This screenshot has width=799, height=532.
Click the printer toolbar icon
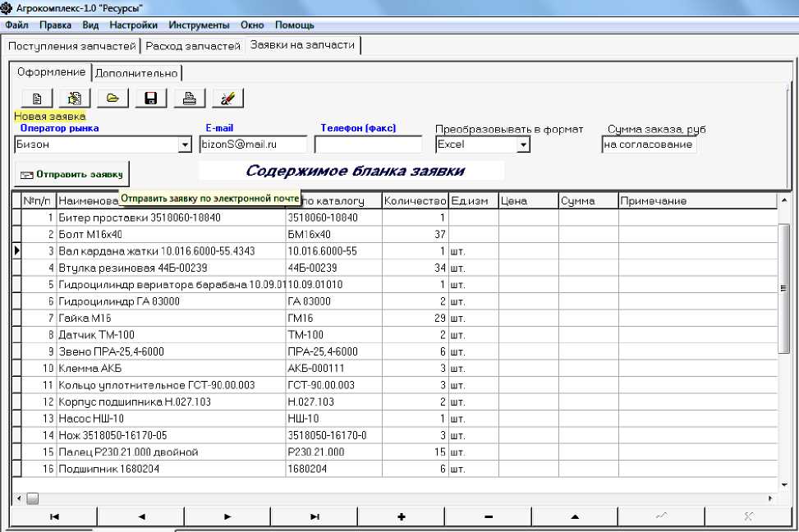[189, 99]
